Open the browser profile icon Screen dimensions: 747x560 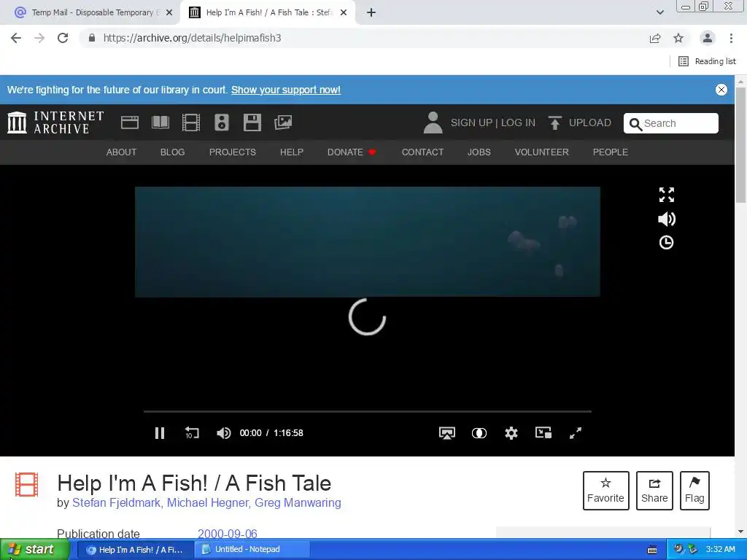coord(708,38)
